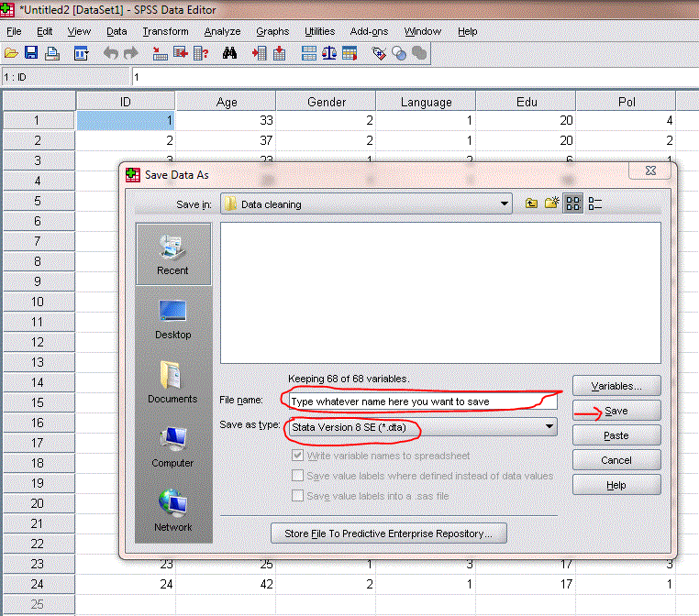This screenshot has height=616, width=699.
Task: Open the Analyze menu
Action: point(222,31)
